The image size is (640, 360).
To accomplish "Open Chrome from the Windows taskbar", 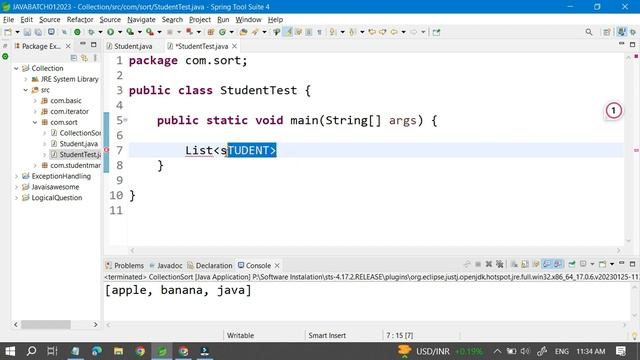I will point(140,351).
